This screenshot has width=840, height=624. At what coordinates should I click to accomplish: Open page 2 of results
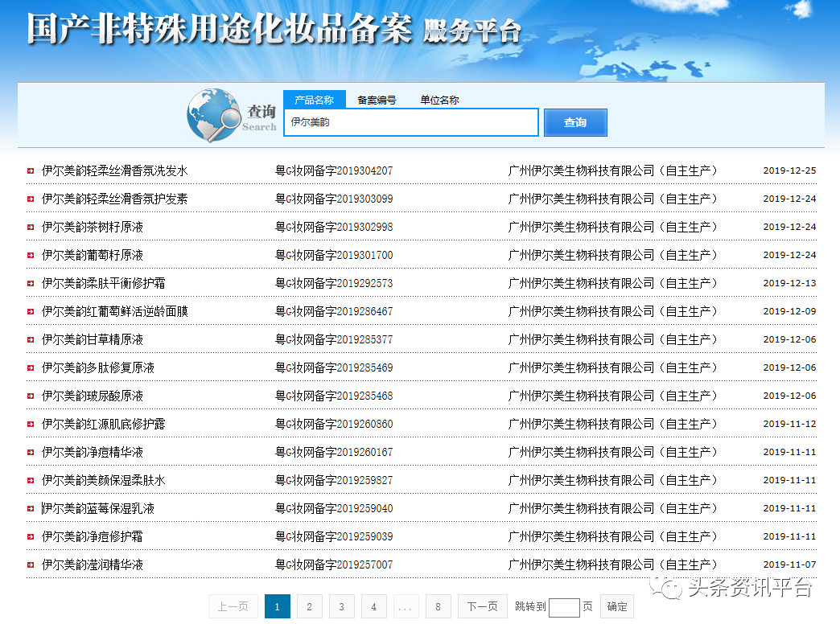tap(309, 606)
